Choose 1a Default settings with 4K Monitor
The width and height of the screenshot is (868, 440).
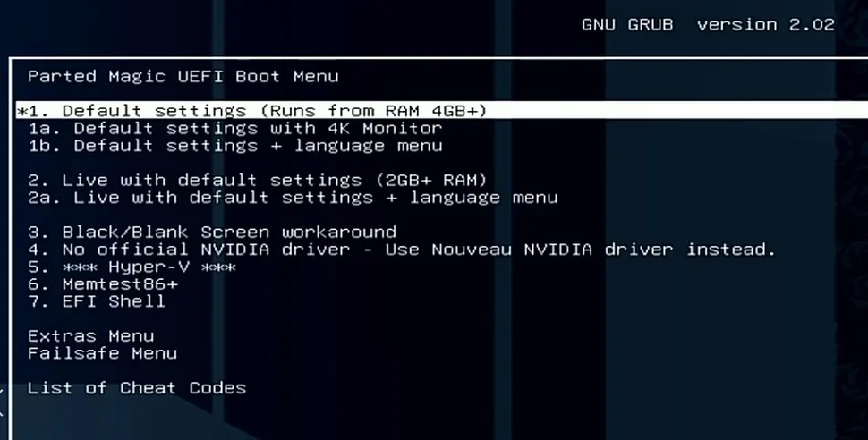tap(235, 129)
